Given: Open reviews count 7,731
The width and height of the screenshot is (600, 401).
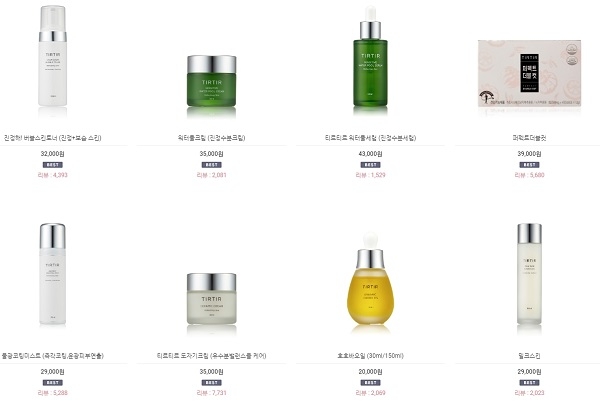Looking at the screenshot, I should [212, 393].
